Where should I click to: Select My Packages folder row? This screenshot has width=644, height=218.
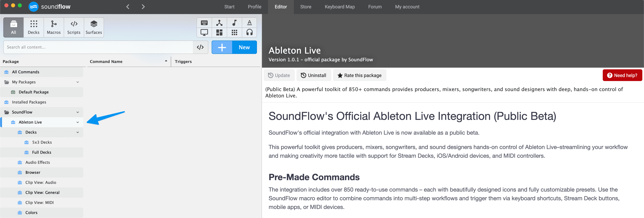pyautogui.click(x=41, y=82)
